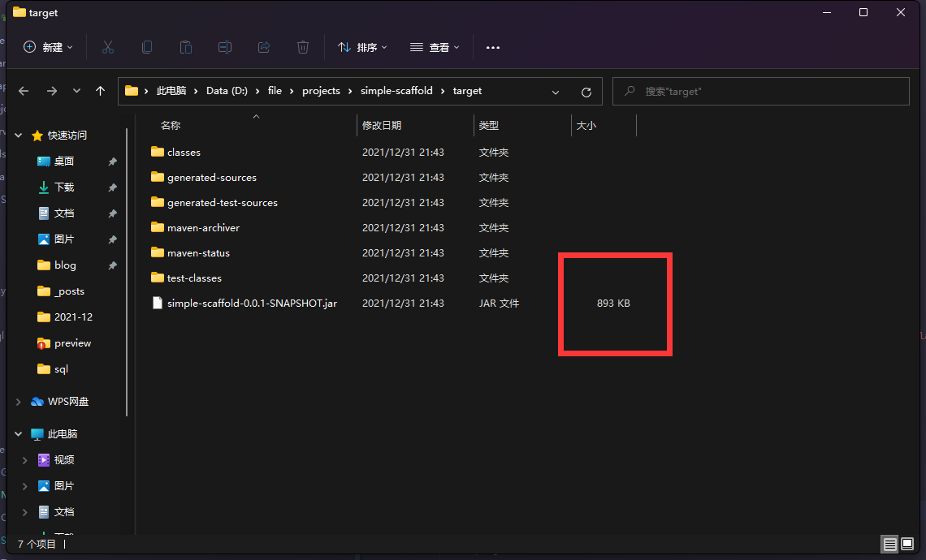The height and width of the screenshot is (560, 926).
Task: Click the Rename icon in toolbar
Action: coord(225,47)
